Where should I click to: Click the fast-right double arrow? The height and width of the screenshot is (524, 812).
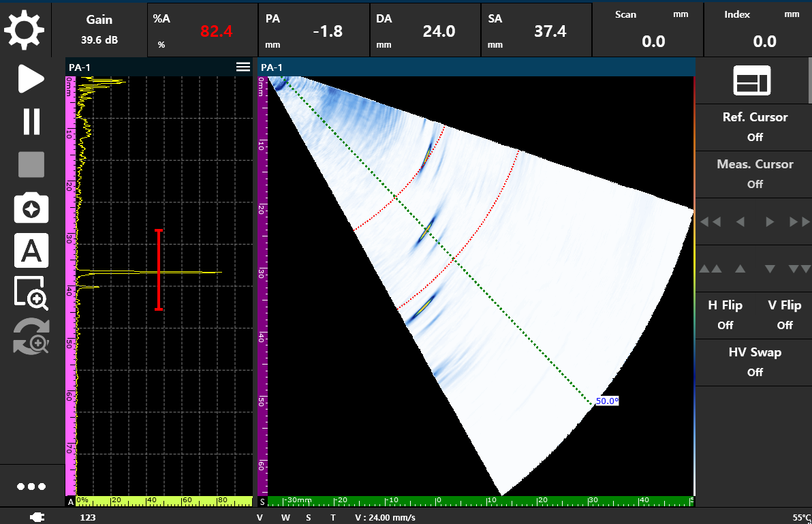pos(800,222)
